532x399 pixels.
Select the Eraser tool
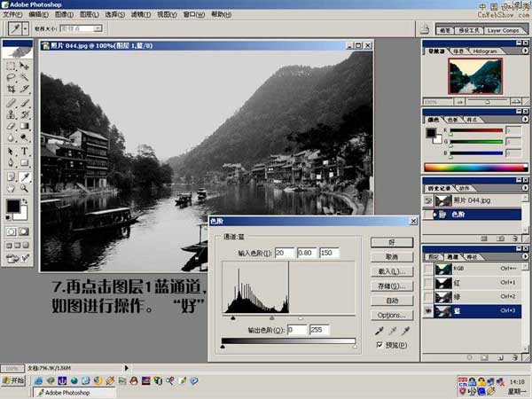point(11,126)
